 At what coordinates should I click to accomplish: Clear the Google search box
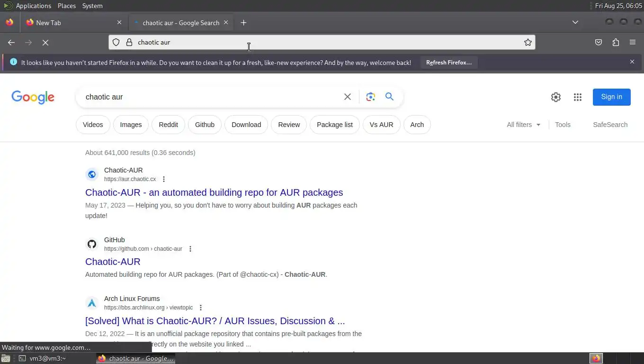tap(348, 97)
